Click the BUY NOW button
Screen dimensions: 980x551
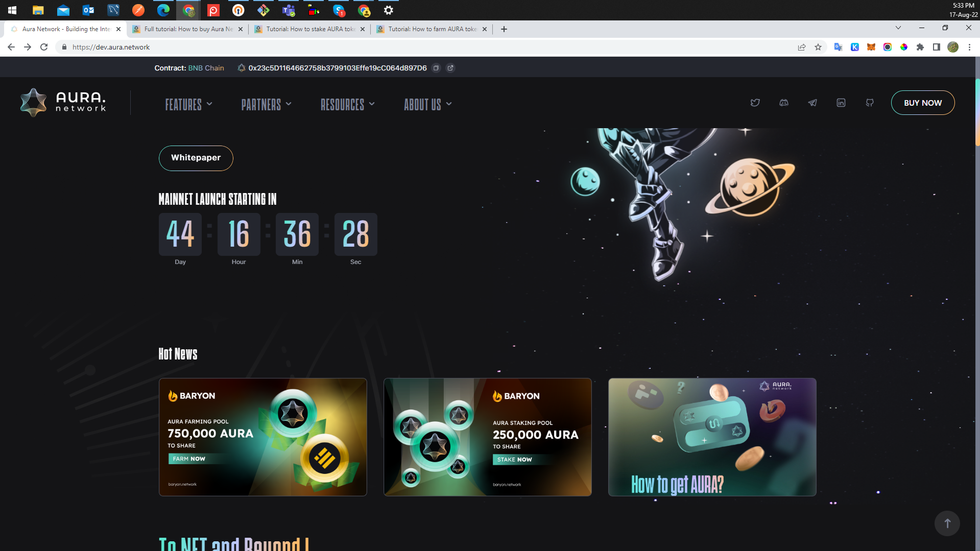pos(922,103)
